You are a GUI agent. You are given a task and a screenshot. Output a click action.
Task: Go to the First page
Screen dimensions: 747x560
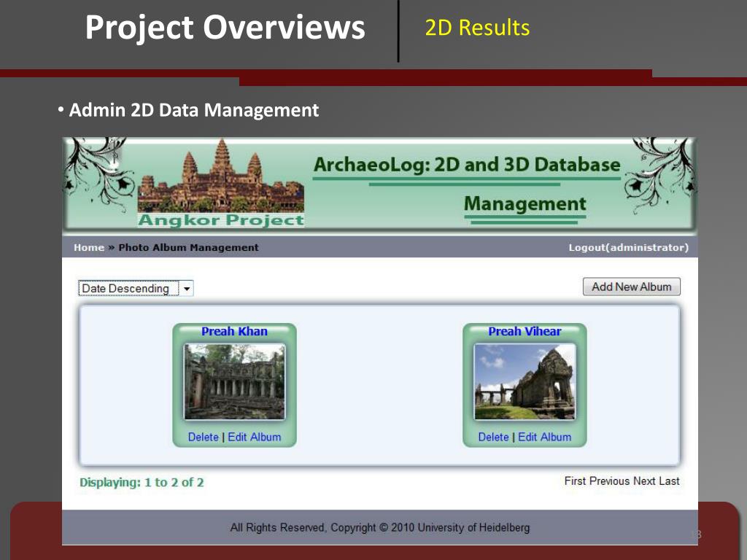[x=575, y=481]
